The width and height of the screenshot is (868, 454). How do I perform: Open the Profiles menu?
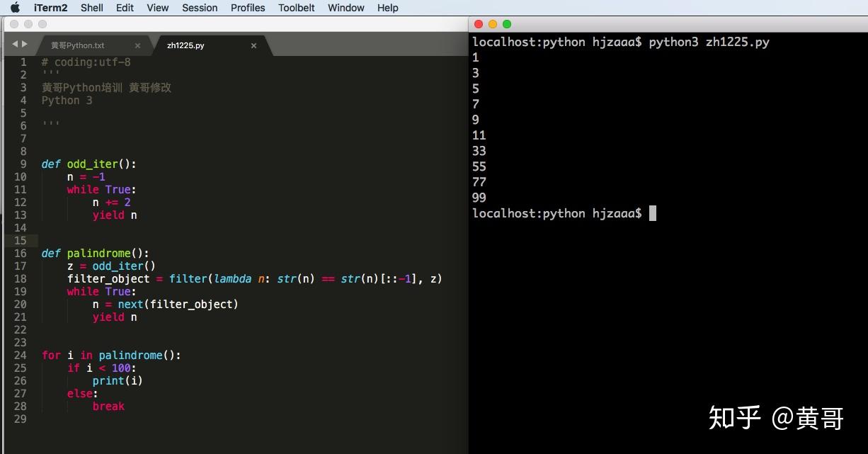(247, 8)
